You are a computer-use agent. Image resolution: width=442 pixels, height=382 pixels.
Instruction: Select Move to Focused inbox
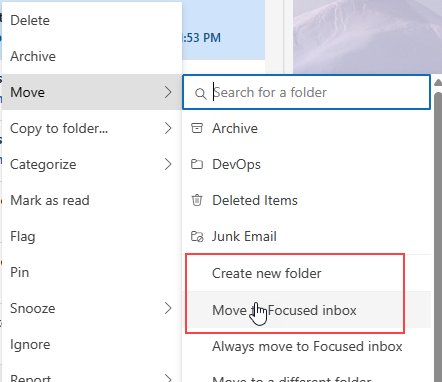[307, 310]
